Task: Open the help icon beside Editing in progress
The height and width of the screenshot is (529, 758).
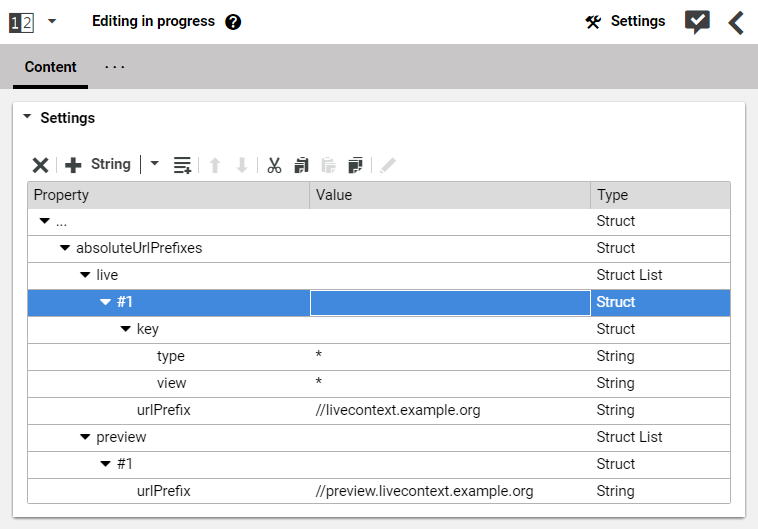Action: tap(233, 22)
